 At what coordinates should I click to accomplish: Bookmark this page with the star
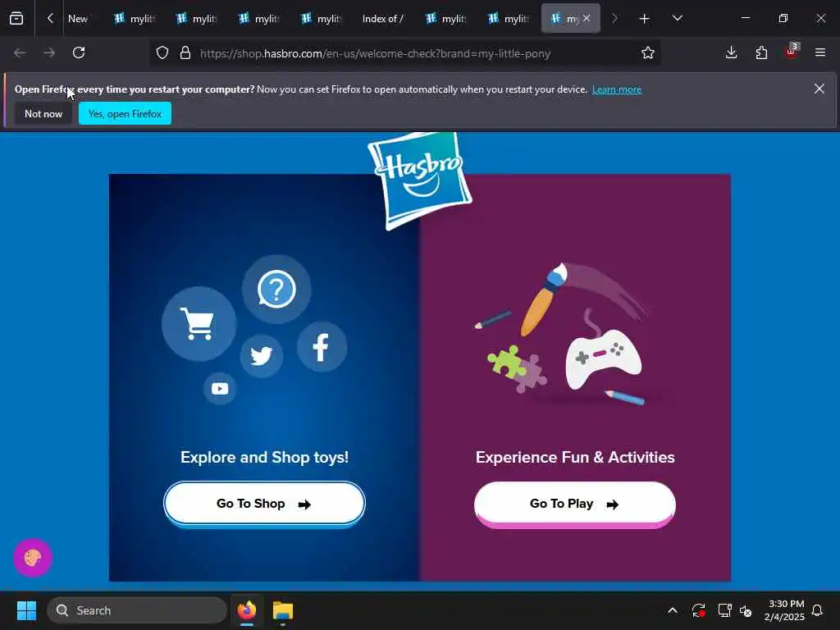click(648, 53)
